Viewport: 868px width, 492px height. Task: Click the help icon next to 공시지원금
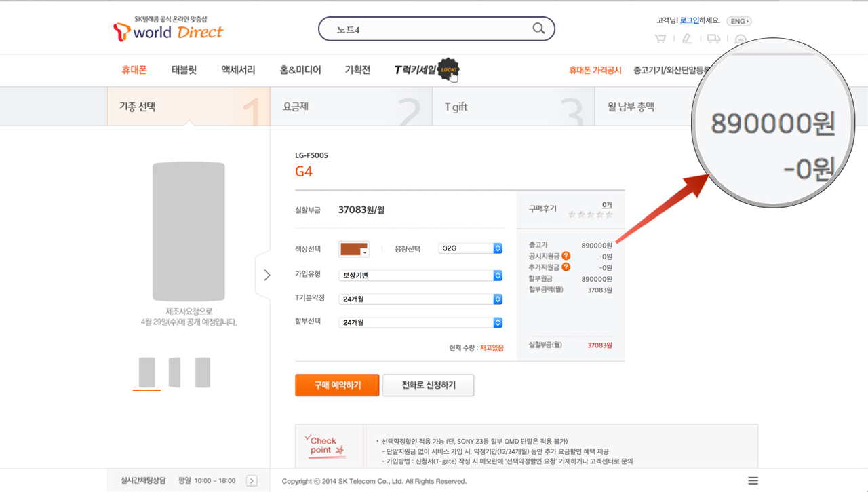click(x=566, y=257)
